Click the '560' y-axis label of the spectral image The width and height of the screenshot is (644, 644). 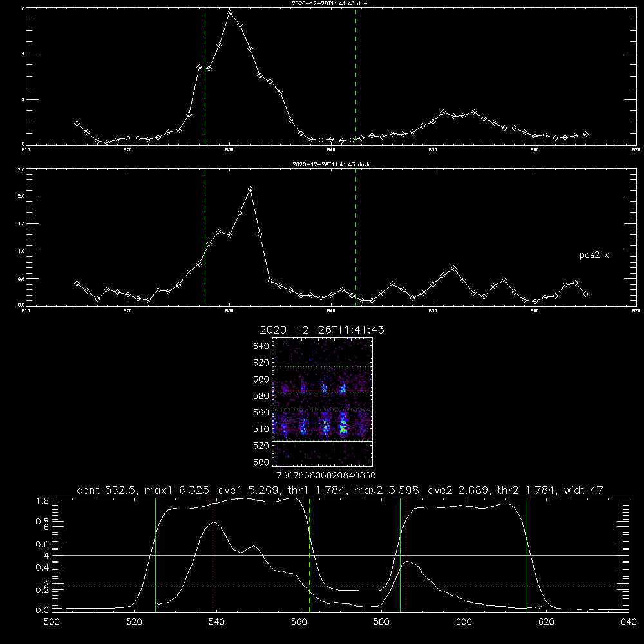pos(261,412)
